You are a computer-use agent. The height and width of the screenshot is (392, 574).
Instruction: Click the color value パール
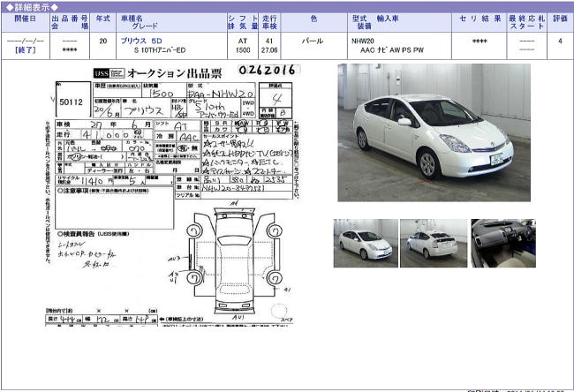pos(313,41)
